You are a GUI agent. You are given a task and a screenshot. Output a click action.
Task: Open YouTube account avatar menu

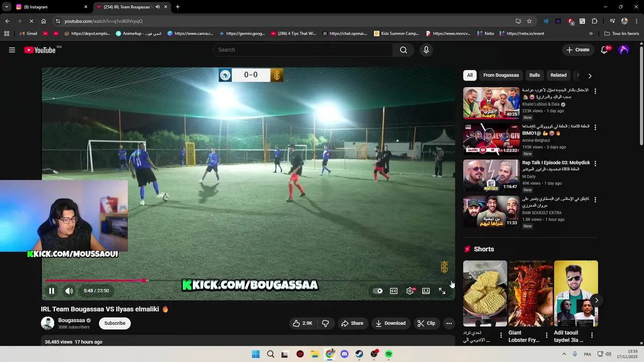point(624,50)
